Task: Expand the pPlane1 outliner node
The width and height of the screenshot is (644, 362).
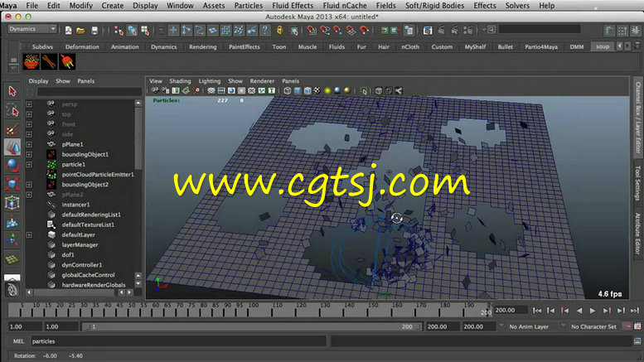Action: pos(29,144)
